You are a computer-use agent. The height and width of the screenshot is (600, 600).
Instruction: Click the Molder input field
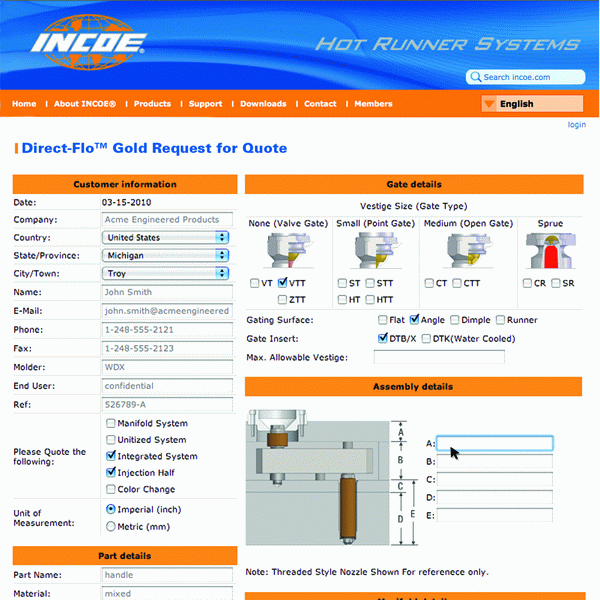click(x=167, y=367)
